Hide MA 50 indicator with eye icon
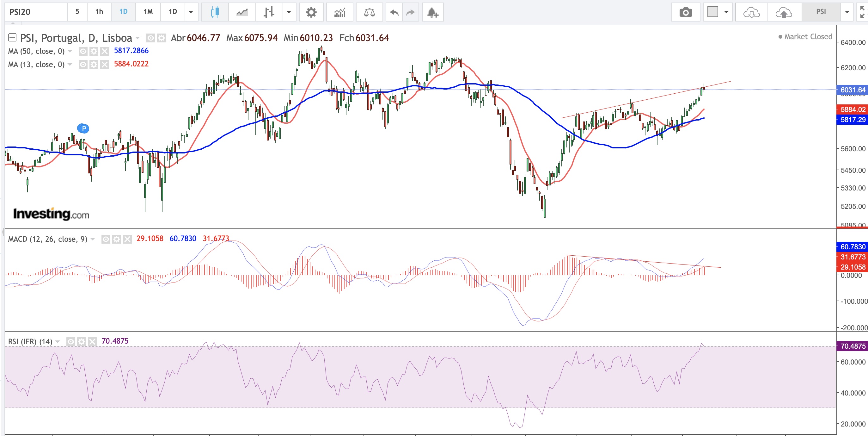 coord(83,51)
